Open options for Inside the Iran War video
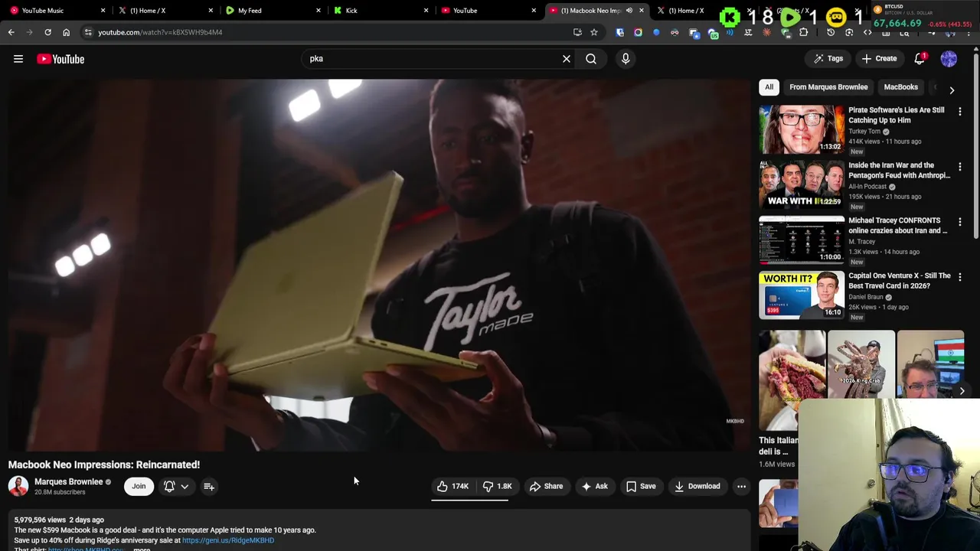980x551 pixels. (x=960, y=167)
